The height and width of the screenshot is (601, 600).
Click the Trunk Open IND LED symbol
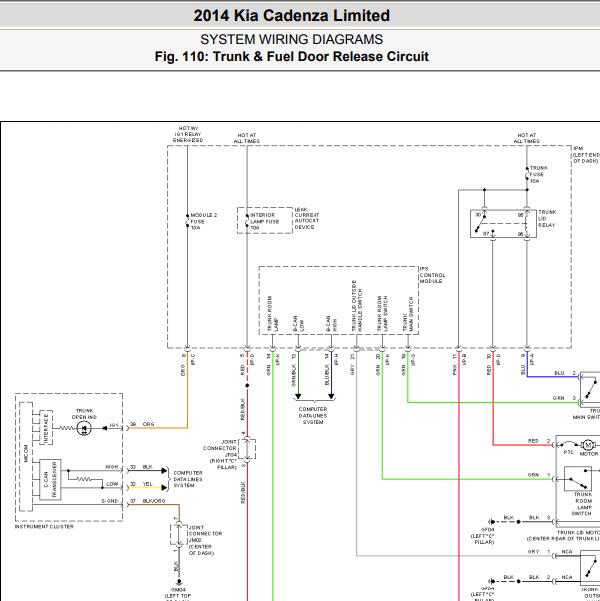pyautogui.click(x=84, y=428)
